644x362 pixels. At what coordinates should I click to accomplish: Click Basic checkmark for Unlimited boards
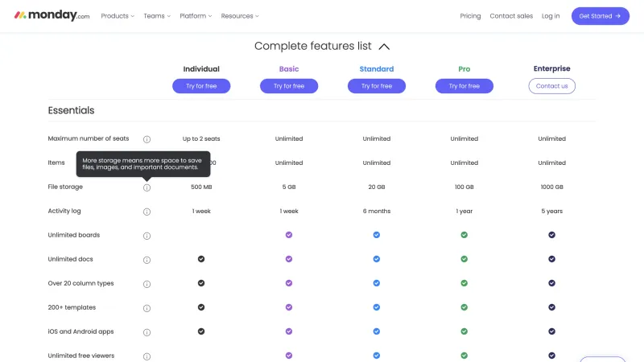[289, 235]
